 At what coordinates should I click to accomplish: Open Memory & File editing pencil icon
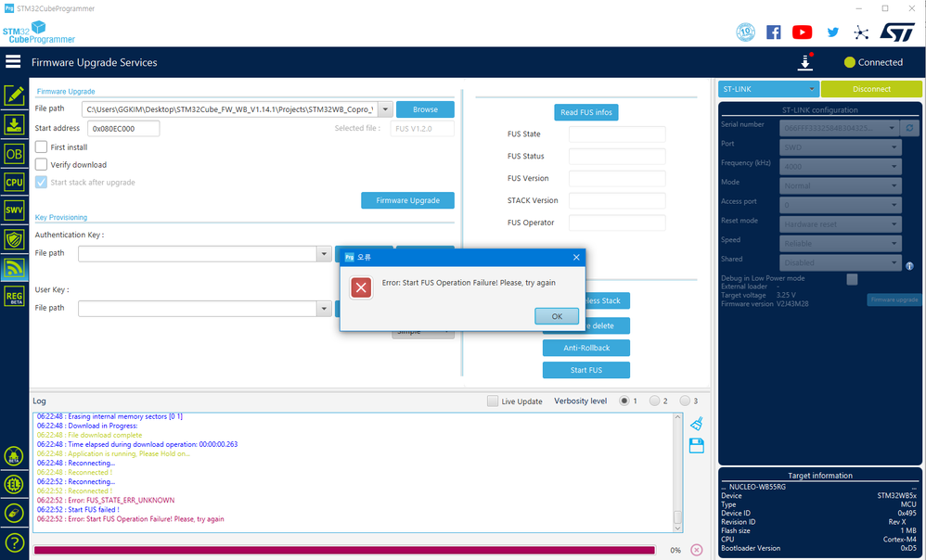pos(14,95)
